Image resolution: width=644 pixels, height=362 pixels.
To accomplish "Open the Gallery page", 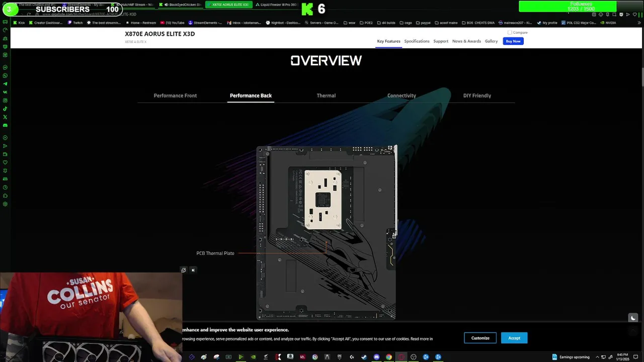I will pos(492,41).
